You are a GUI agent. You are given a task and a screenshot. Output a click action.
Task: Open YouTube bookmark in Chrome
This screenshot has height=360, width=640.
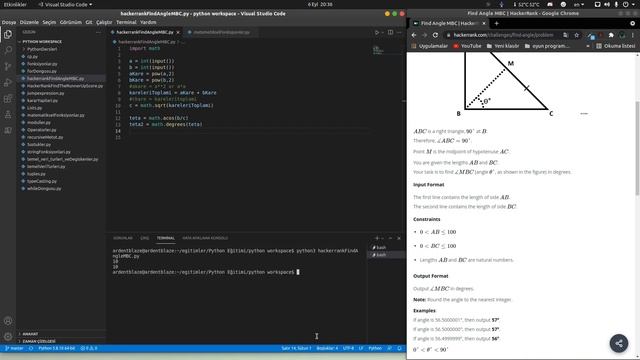(x=467, y=46)
